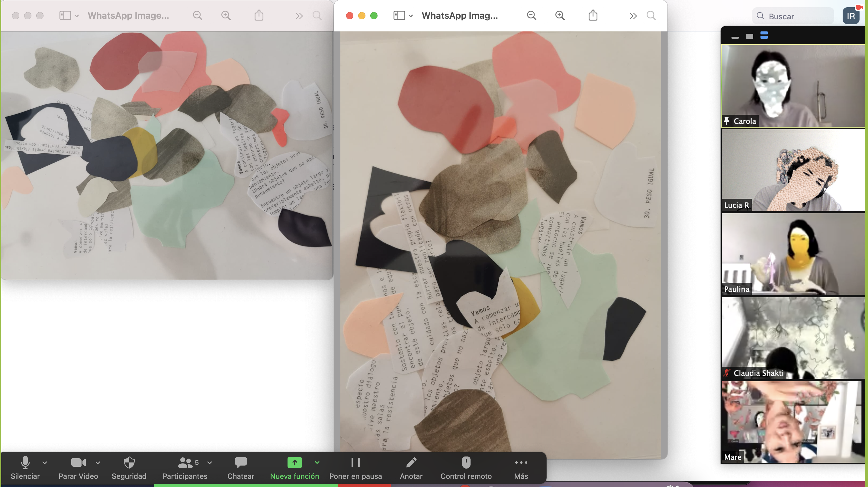Stop camera with Parar Video
868x487 pixels.
pos(78,467)
